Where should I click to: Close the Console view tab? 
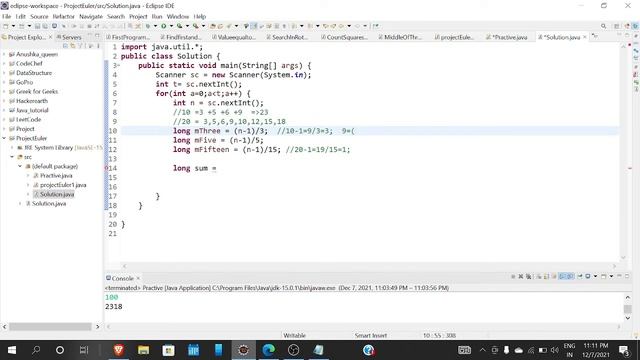138,278
